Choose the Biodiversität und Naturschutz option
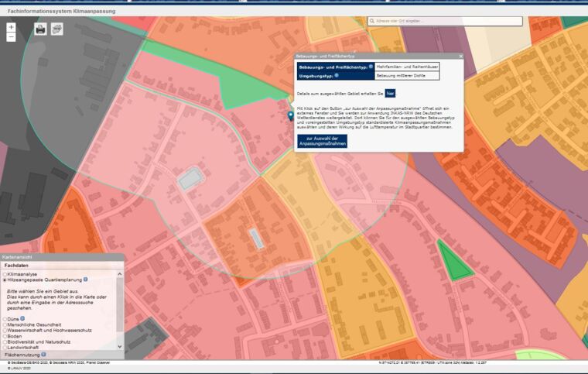The height and width of the screenshot is (374, 588). (5, 341)
